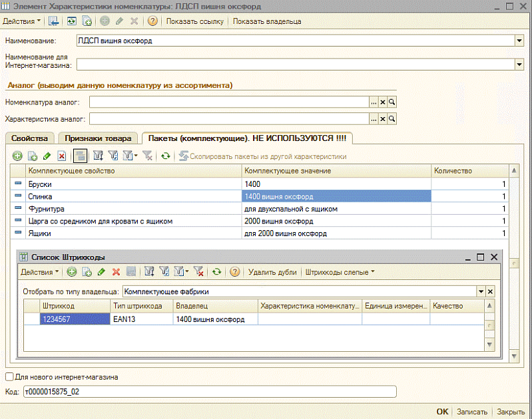This screenshot has height=419, width=532.
Task: Click the re-read (refresh) icon in top toolbar
Action: pos(72,21)
